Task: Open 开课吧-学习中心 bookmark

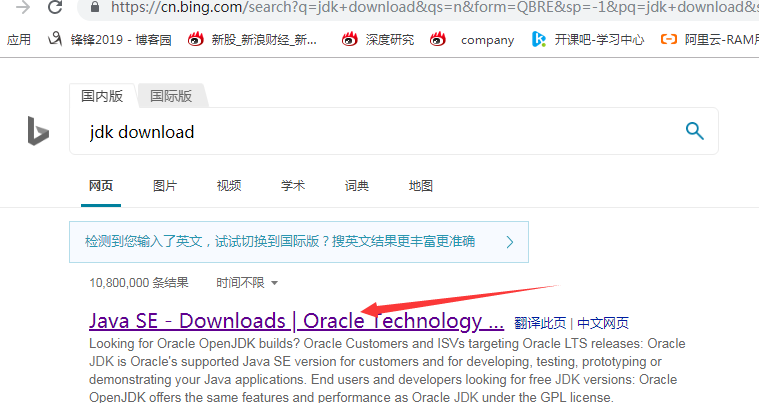Action: tap(588, 40)
